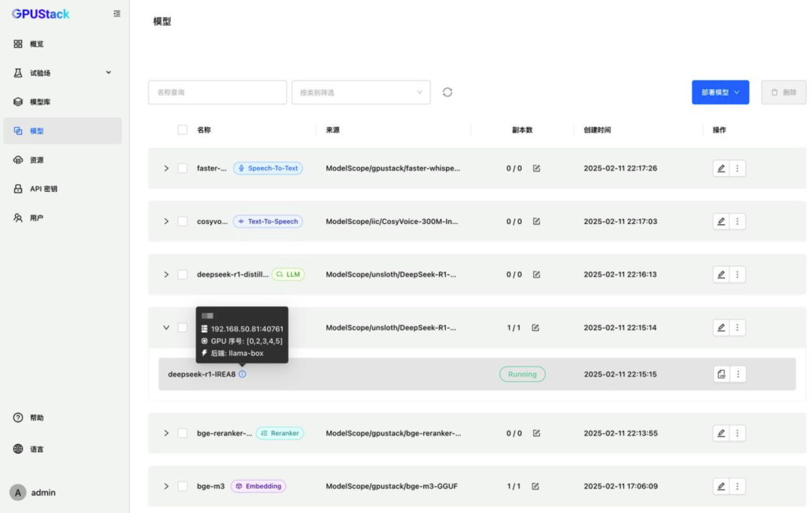Expand the bge-reranker model row

click(x=166, y=433)
